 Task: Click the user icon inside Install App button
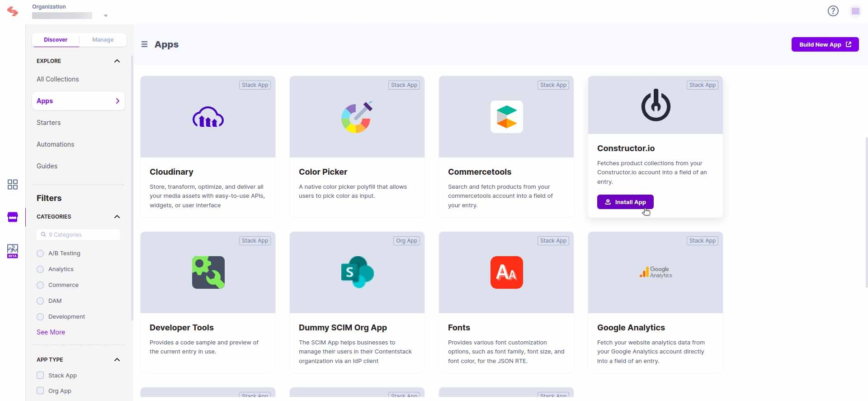[x=608, y=202]
